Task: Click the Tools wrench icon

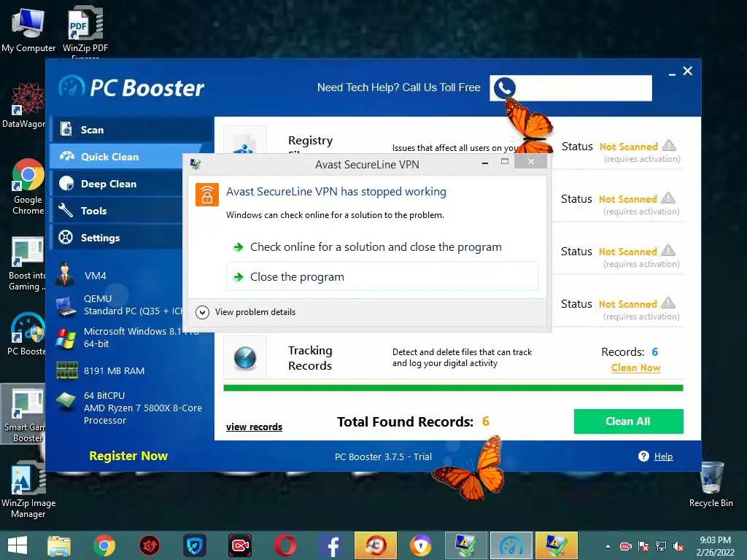Action: coord(66,211)
